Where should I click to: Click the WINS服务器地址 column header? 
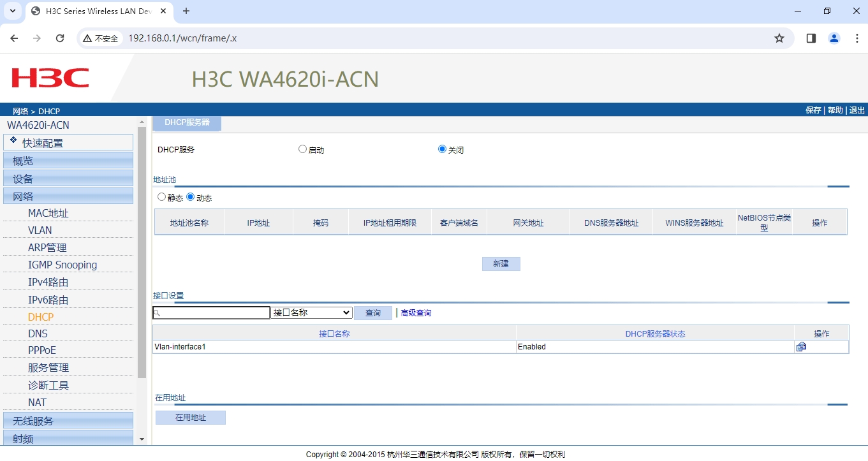point(695,223)
